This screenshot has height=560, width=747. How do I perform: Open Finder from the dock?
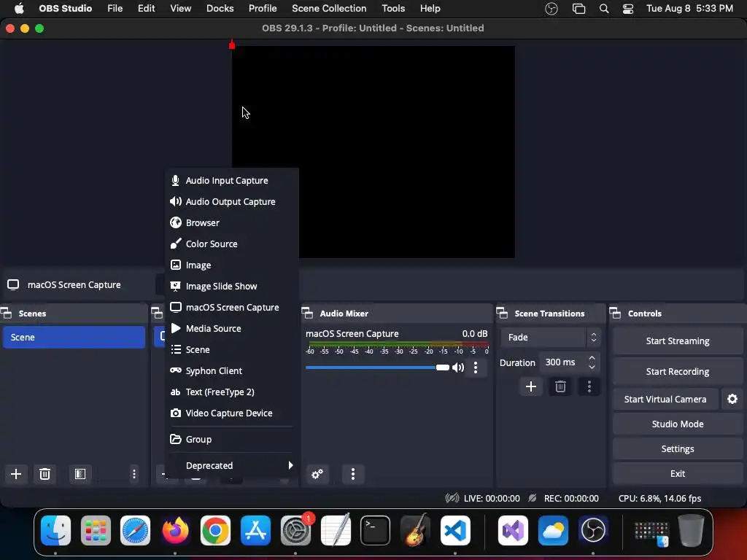[x=55, y=530]
